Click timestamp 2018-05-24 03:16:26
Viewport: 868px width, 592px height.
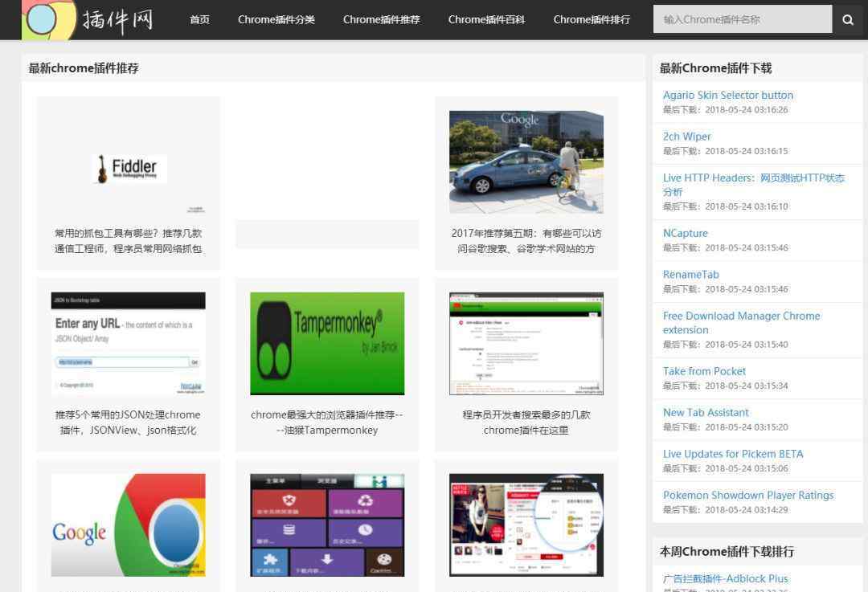tap(746, 110)
